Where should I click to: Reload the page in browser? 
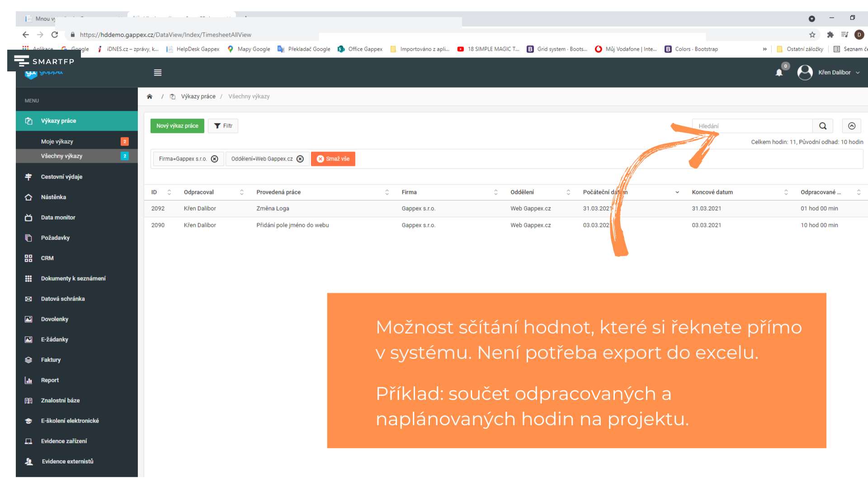pyautogui.click(x=55, y=35)
